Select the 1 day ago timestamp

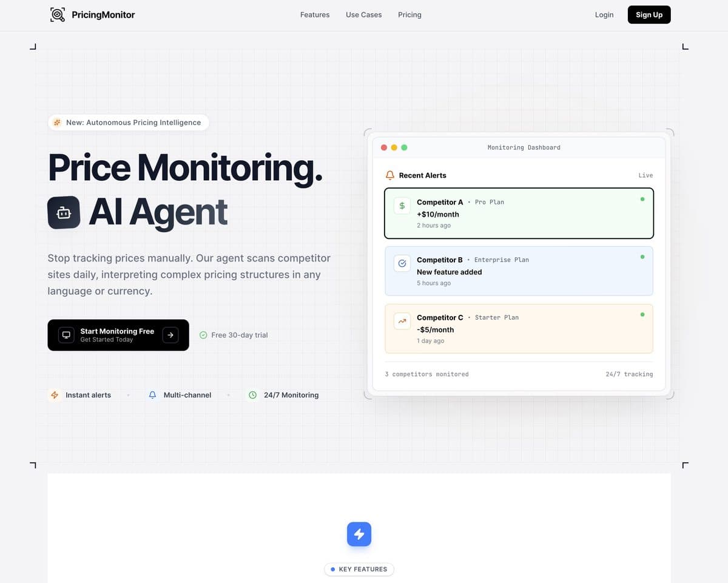tap(431, 341)
